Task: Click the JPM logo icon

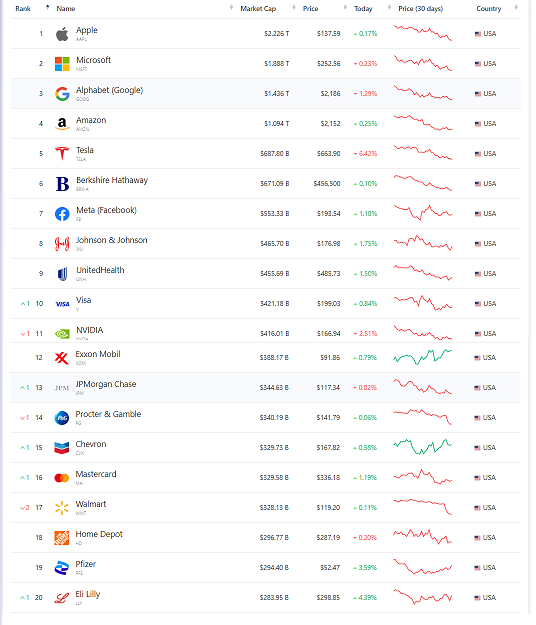Action: pos(61,388)
